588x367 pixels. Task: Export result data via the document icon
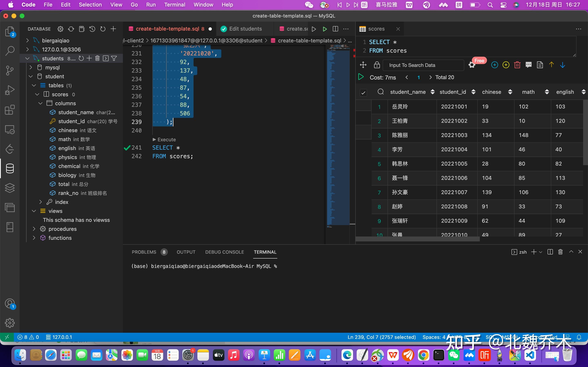pyautogui.click(x=540, y=65)
